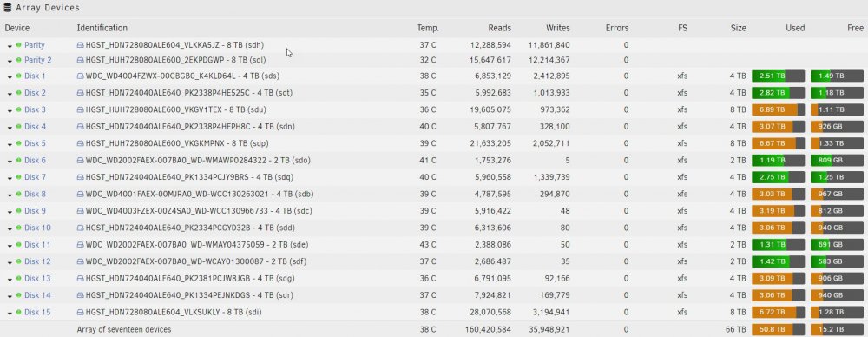The image size is (868, 337).
Task: Click the drive icon next to WDC_WD4004FZWX
Action: [x=80, y=76]
